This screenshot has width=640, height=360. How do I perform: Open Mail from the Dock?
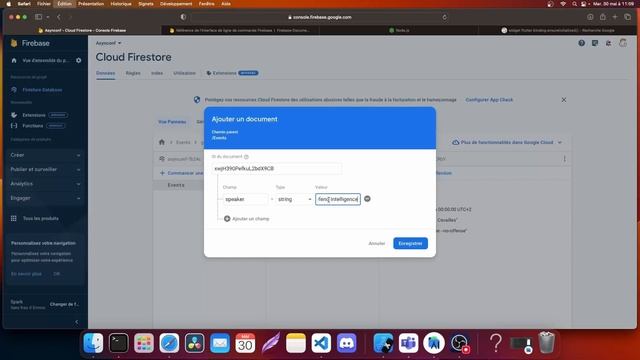tap(220, 343)
